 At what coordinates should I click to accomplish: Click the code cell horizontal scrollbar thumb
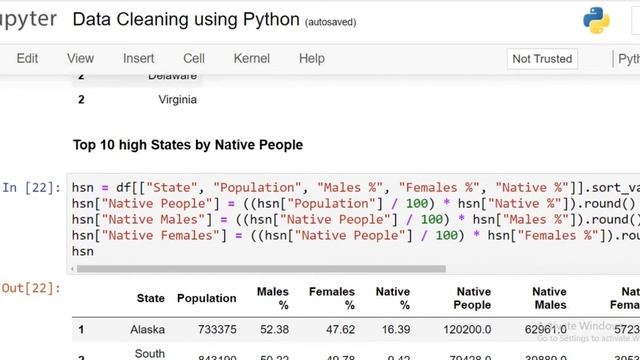[261, 269]
